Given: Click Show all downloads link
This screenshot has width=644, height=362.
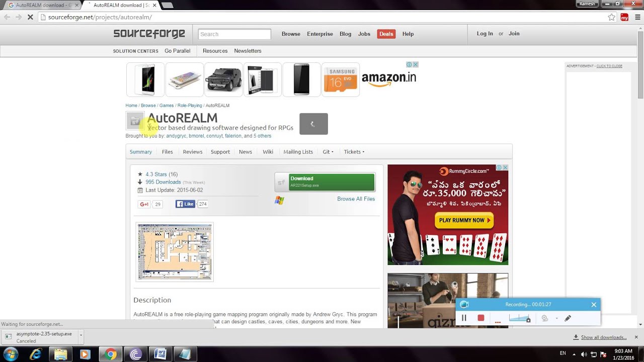Looking at the screenshot, I should coord(603,337).
